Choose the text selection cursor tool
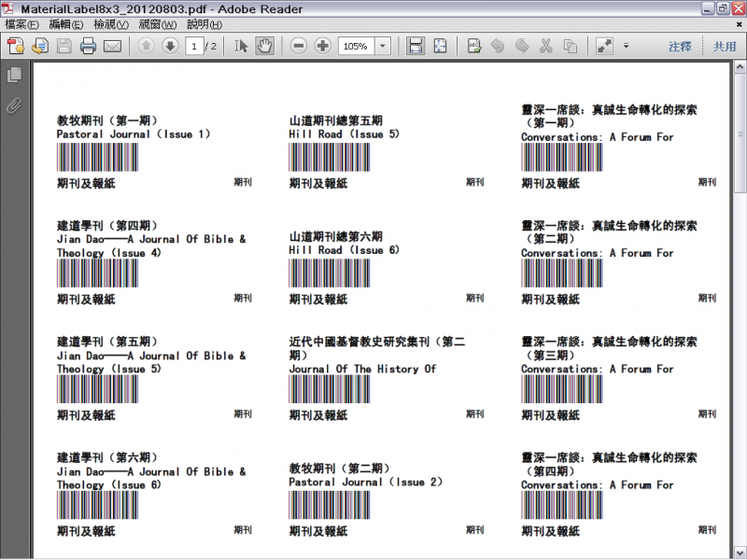 [241, 46]
